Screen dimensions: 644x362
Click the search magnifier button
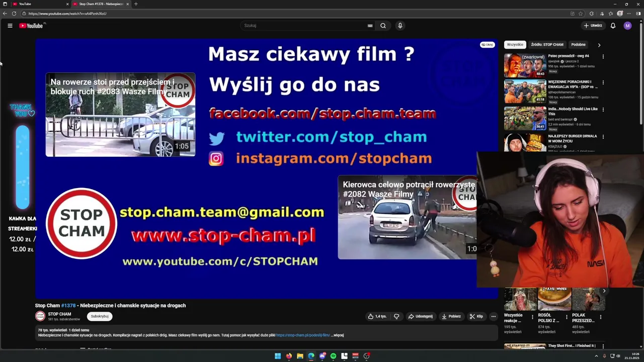383,26
